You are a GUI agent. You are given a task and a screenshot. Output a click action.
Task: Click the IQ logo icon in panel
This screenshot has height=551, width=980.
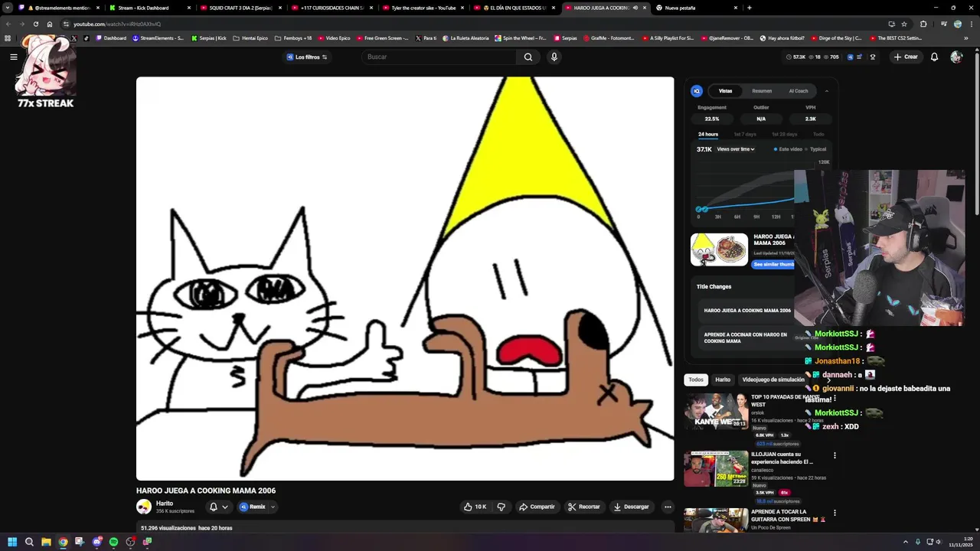(697, 91)
